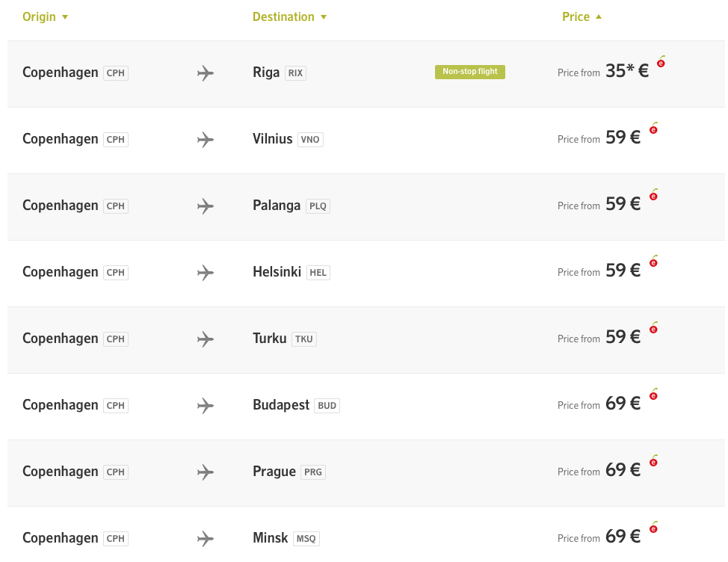The width and height of the screenshot is (728, 562).
Task: Click the PRG airport code tag
Action: pos(313,472)
